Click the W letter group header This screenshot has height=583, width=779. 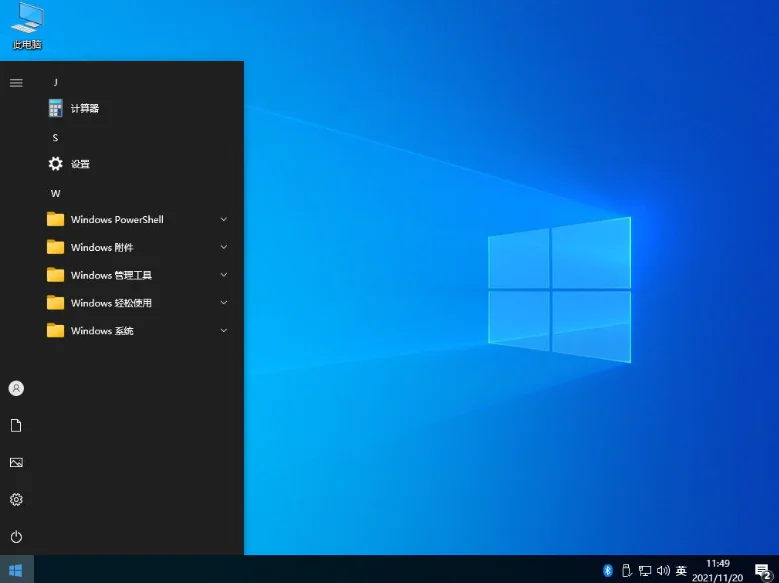click(x=55, y=193)
